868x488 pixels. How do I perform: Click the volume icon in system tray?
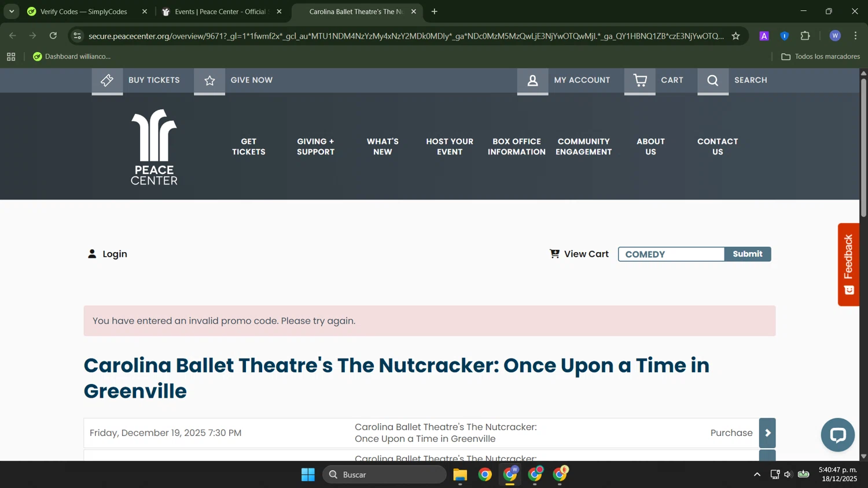[x=788, y=475]
